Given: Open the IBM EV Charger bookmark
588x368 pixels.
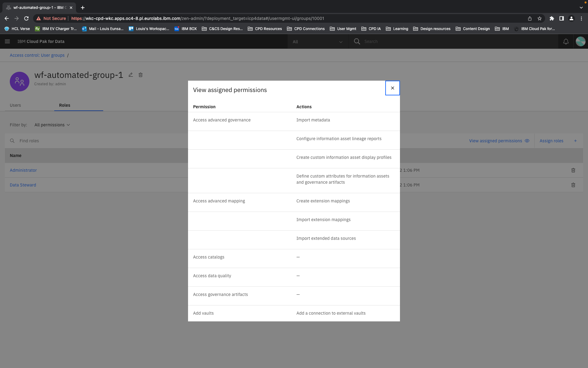Looking at the screenshot, I should tap(56, 29).
